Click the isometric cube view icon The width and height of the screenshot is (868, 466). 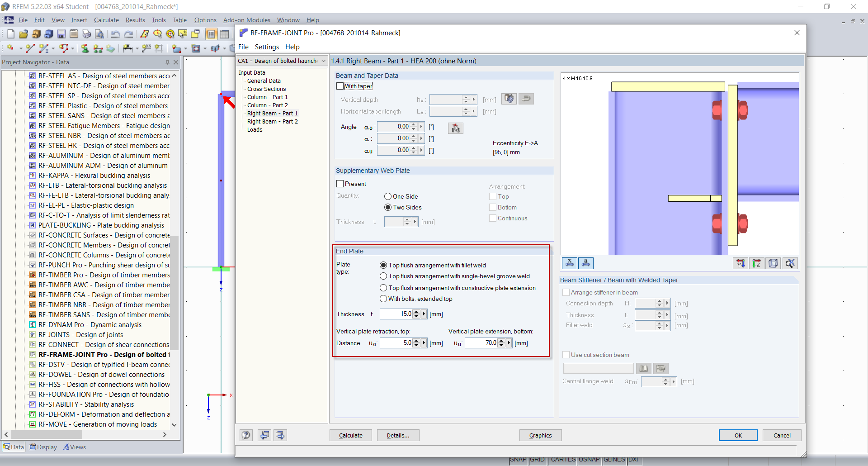point(774,263)
